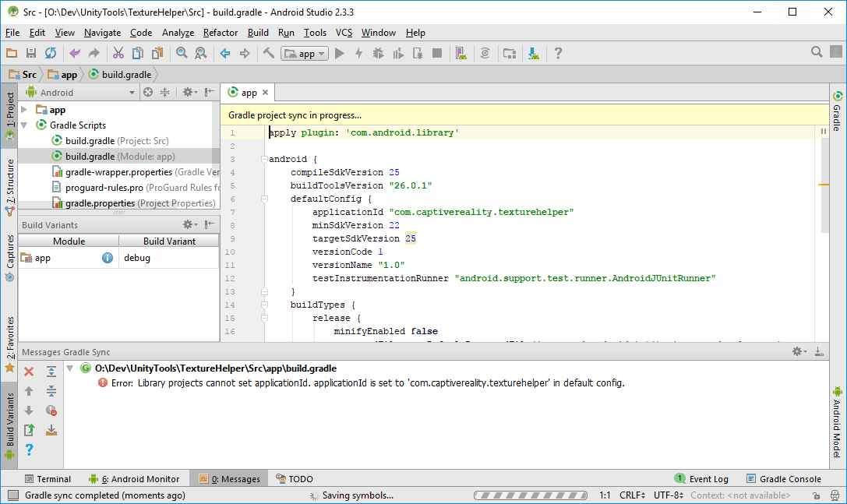Click the Paste clipboard icon
Screen dimensions: 847x504
point(157,53)
